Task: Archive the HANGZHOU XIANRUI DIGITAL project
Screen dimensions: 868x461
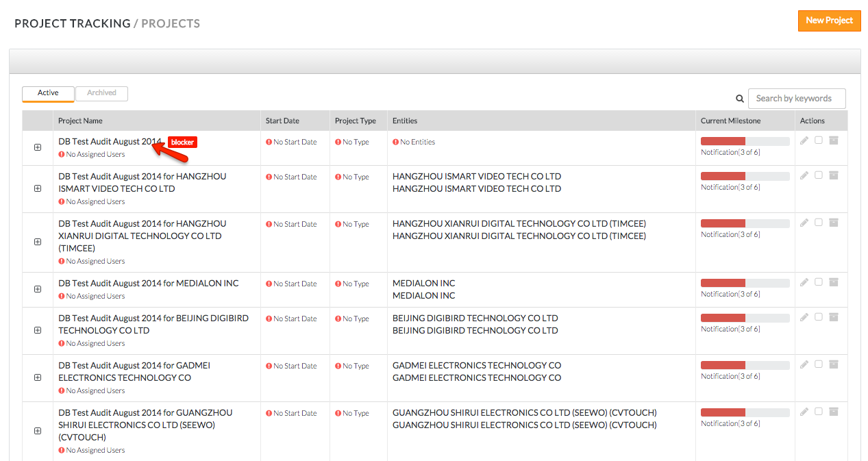Action: [x=834, y=223]
